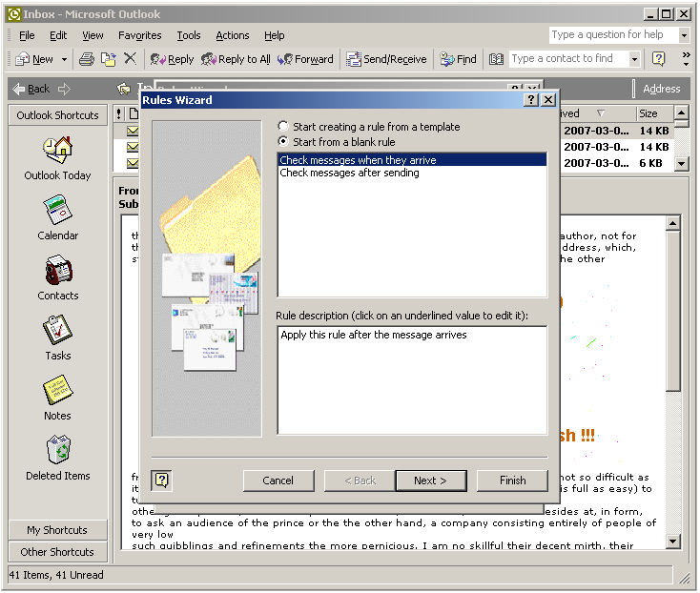Viewport: 700px width, 593px height.
Task: Open the View menu
Action: (93, 35)
